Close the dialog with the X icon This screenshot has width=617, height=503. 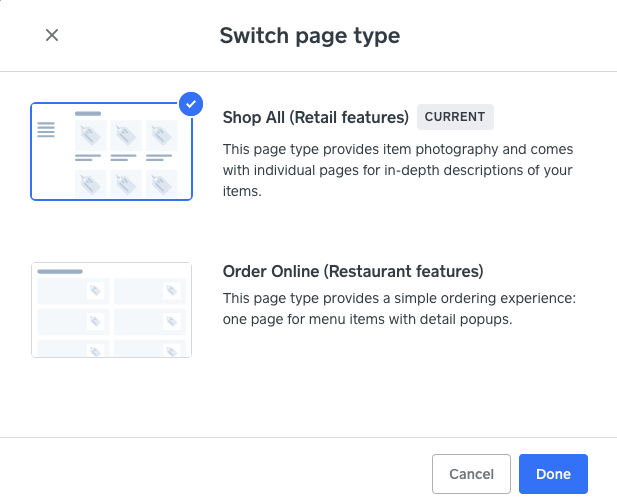click(x=52, y=35)
